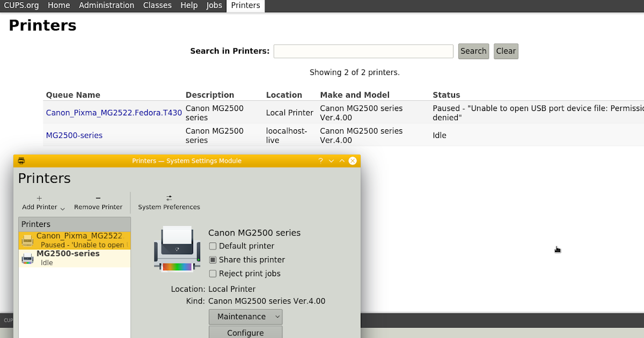Click the Location column header
644x338 pixels.
[x=284, y=95]
